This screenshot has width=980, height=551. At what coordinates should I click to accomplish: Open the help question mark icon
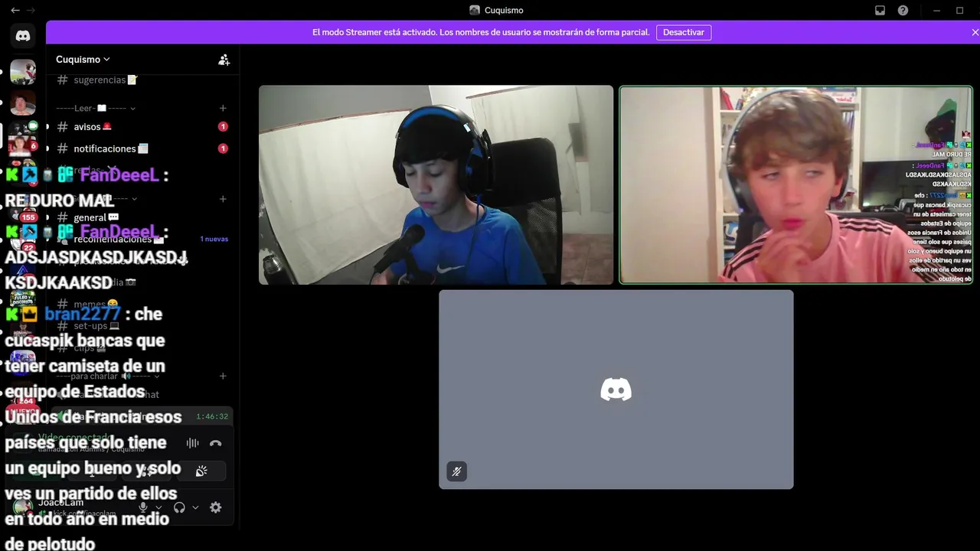tap(903, 10)
